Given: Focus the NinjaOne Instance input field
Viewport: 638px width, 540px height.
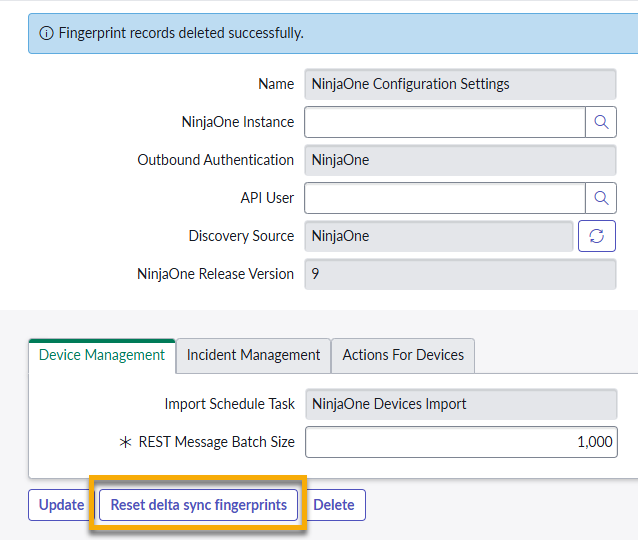Looking at the screenshot, I should click(445, 122).
